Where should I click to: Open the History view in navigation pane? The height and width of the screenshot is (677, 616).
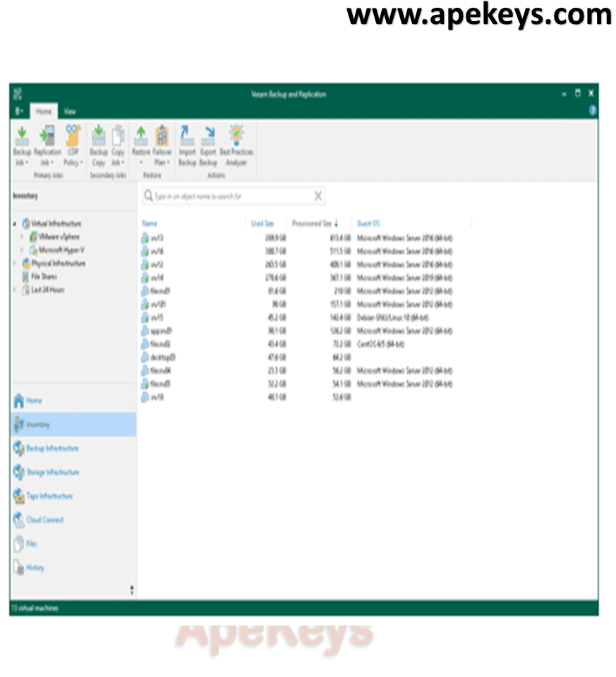coord(73,567)
